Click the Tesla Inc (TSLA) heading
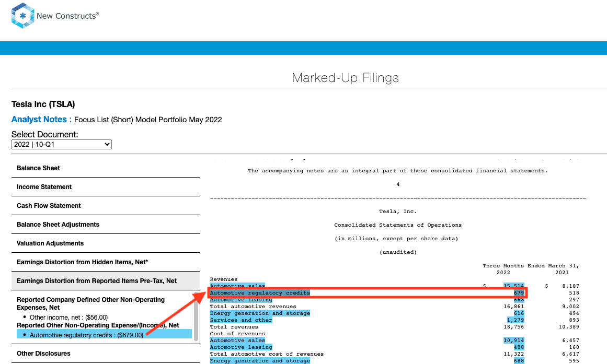Screen dimensions: 607x364 (x=43, y=104)
